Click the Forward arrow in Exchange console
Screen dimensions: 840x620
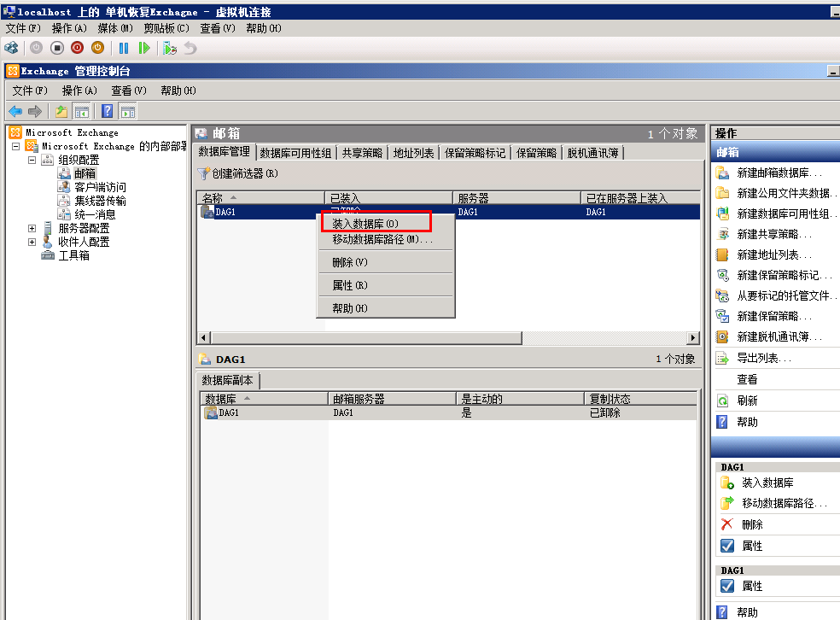point(35,112)
